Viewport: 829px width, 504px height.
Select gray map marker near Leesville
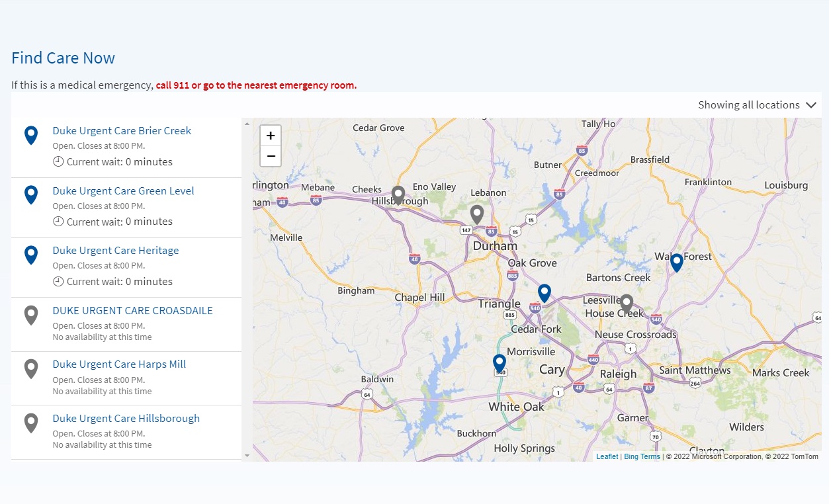pyautogui.click(x=626, y=304)
